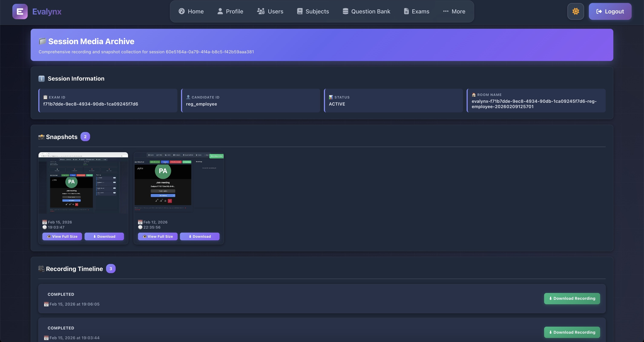Expand the More navigation menu
The image size is (644, 342).
tap(454, 12)
